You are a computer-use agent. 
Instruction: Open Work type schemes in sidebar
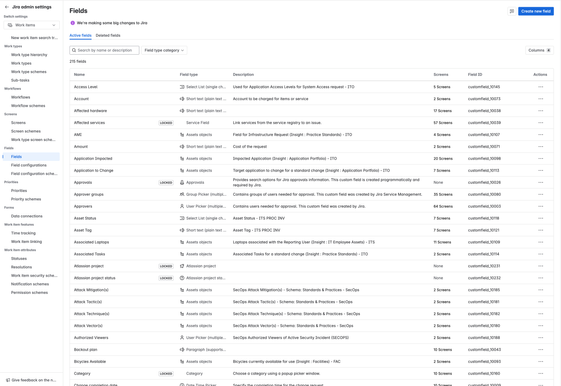click(x=29, y=72)
